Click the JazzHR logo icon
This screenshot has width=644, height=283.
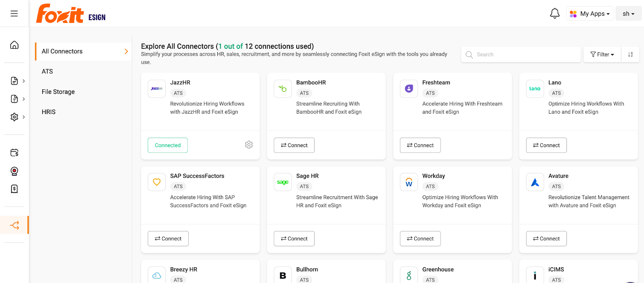(x=157, y=89)
